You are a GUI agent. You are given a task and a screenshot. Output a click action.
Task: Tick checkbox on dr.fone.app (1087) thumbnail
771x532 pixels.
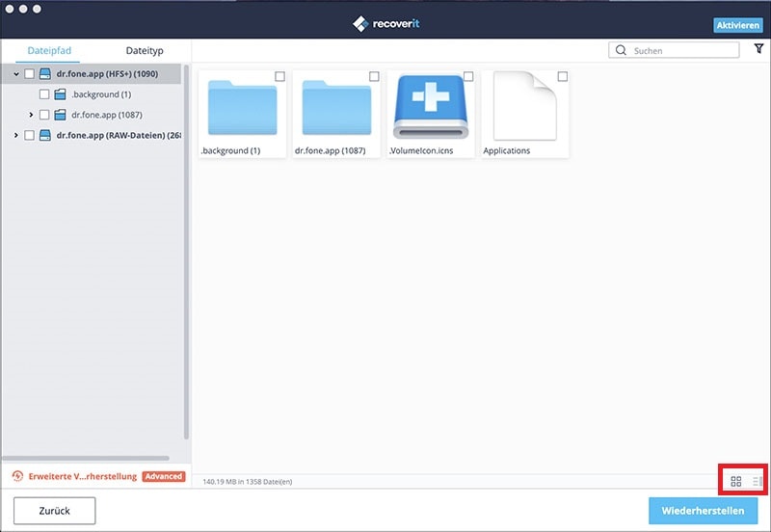[374, 76]
